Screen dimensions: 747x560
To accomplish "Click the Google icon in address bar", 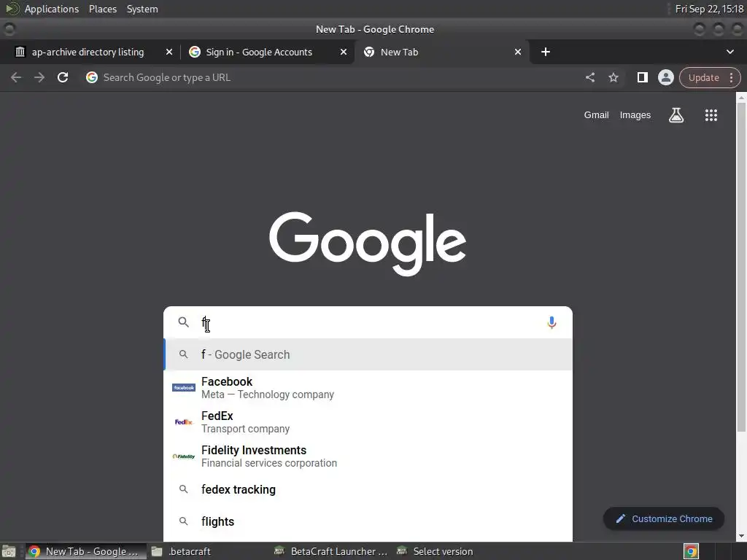I will 91,77.
